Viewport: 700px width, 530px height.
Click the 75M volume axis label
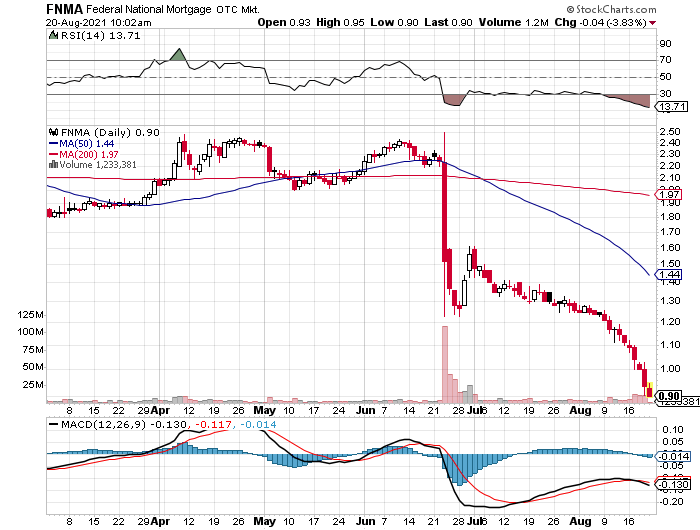tap(33, 350)
